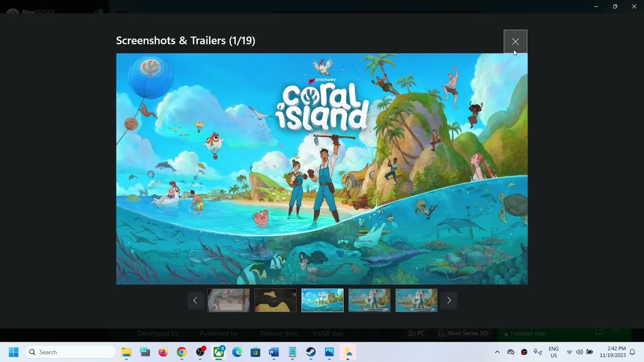Restore down the Xbox app window
Screen dimensions: 644x362
tap(615, 7)
